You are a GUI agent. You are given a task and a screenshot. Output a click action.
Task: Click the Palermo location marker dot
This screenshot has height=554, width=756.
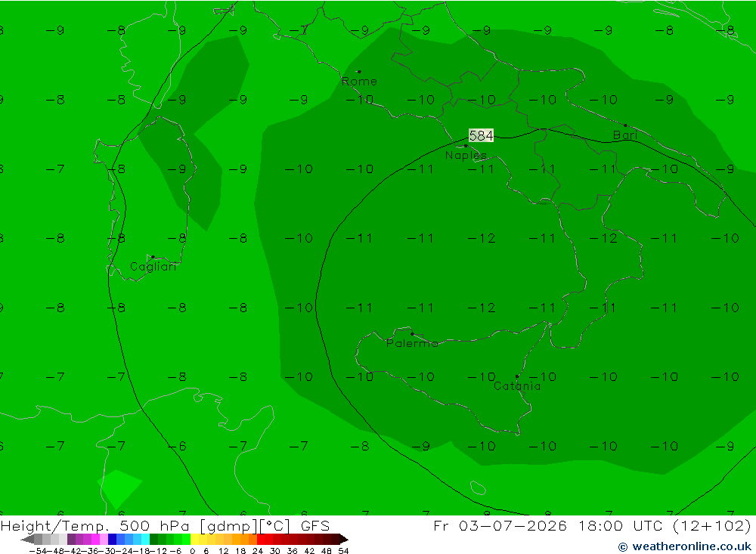[412, 333]
